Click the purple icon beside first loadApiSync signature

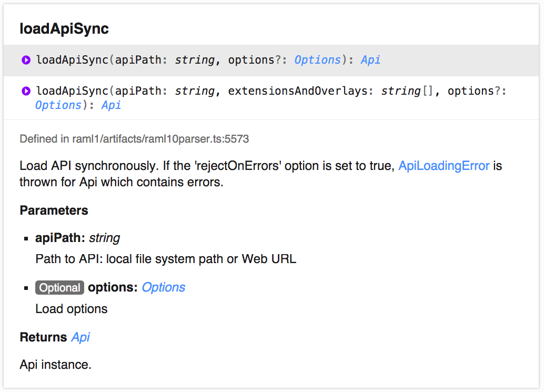click(x=26, y=60)
